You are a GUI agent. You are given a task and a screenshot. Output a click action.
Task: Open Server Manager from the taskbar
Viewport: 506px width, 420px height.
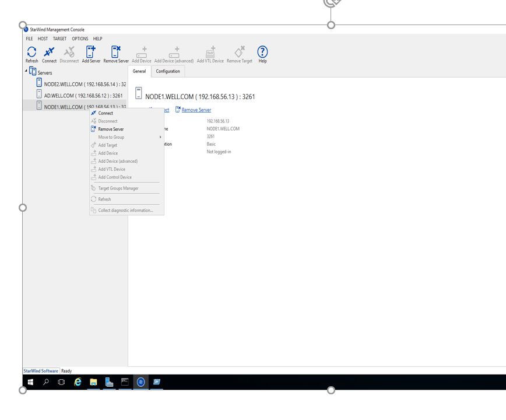tap(109, 382)
